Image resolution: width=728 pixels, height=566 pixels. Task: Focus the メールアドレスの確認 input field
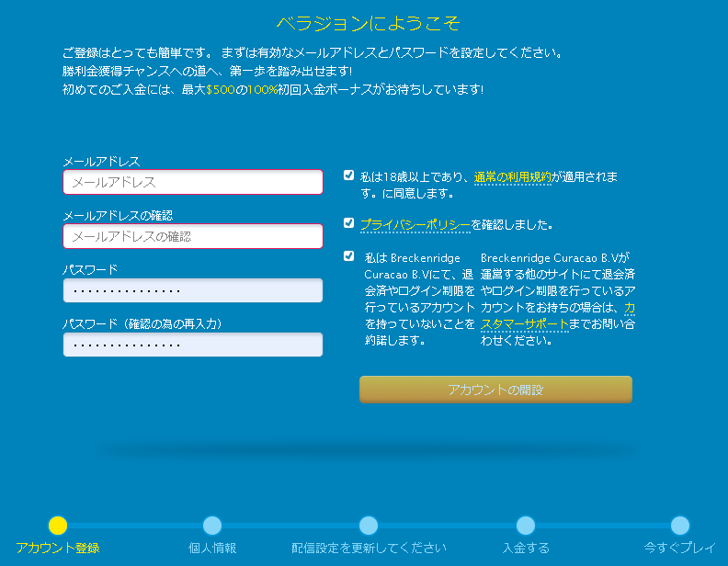[193, 236]
